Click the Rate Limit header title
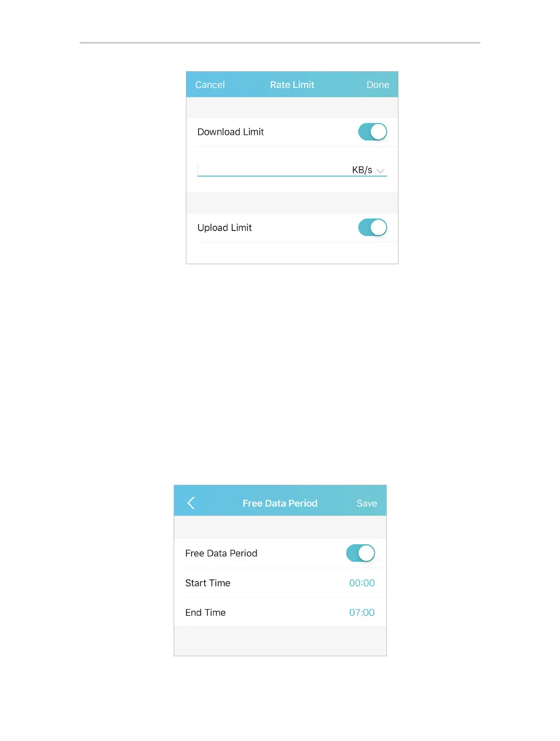The image size is (560, 741). coord(292,85)
